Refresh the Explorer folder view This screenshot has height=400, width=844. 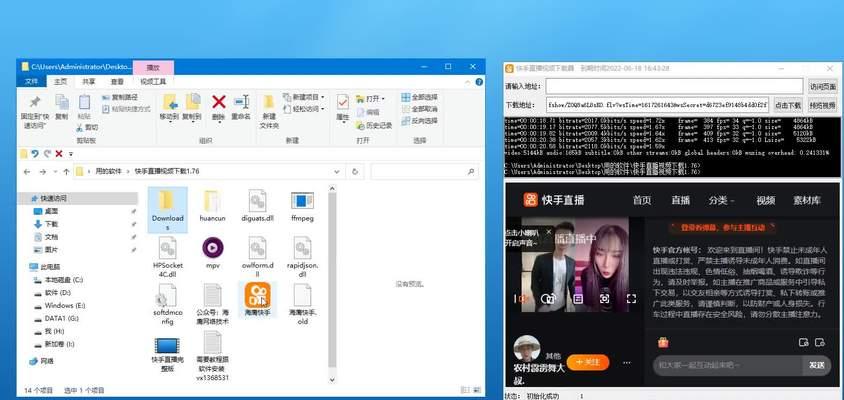coord(355,172)
